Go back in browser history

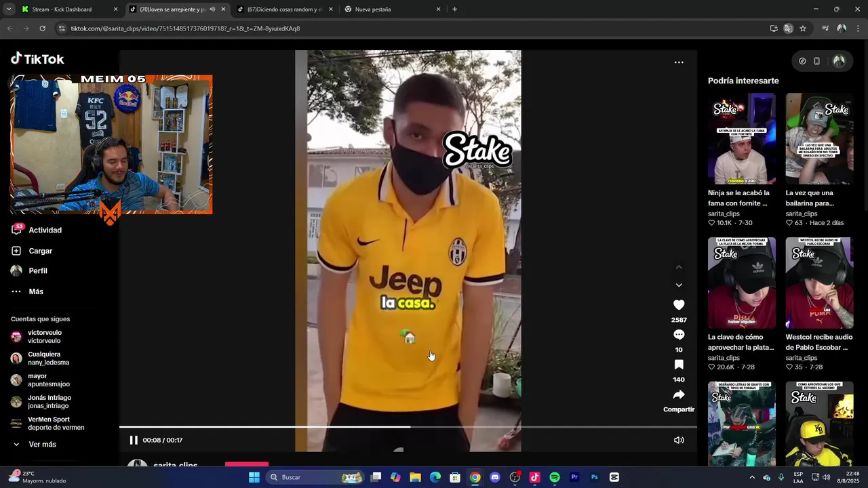click(x=9, y=28)
